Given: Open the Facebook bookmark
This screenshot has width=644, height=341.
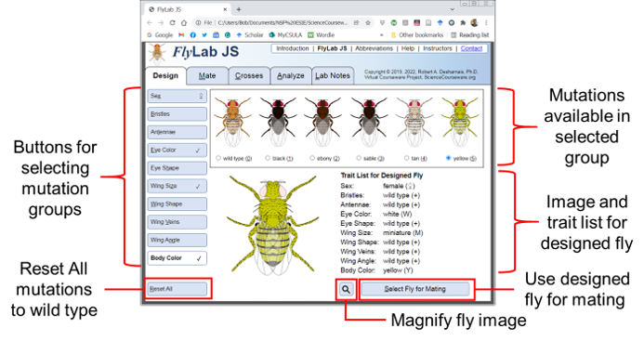Looking at the screenshot, I should [192, 35].
